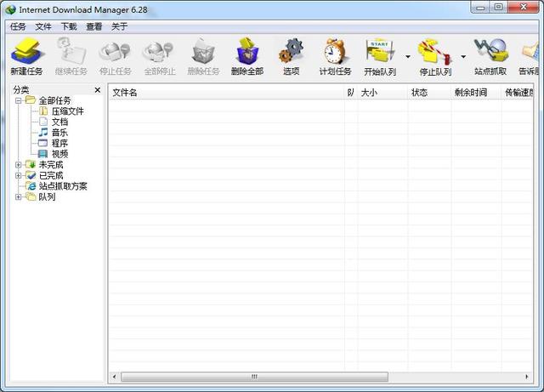The width and height of the screenshot is (544, 392).
Task: Click the 新建任务 (new task) toolbar icon
Action: click(26, 56)
